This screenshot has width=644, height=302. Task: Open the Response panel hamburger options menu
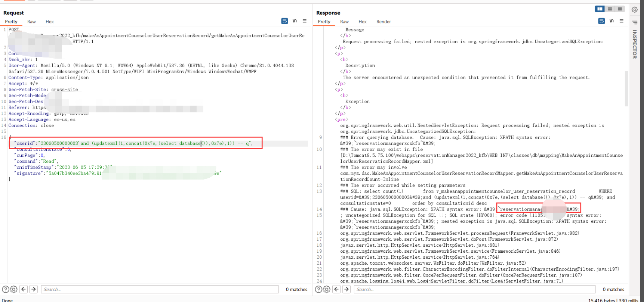(x=622, y=21)
